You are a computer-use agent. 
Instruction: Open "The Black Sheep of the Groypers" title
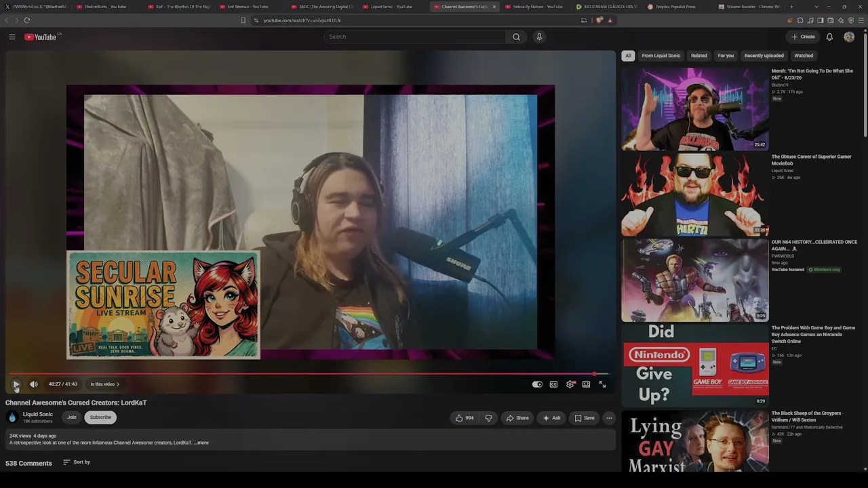[x=808, y=417]
